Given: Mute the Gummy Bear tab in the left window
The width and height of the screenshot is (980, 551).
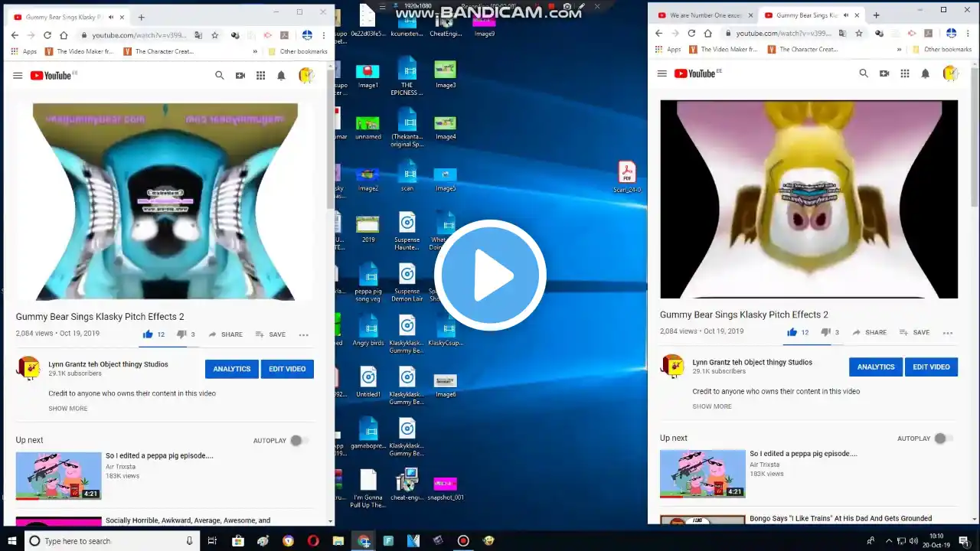Looking at the screenshot, I should pyautogui.click(x=111, y=17).
